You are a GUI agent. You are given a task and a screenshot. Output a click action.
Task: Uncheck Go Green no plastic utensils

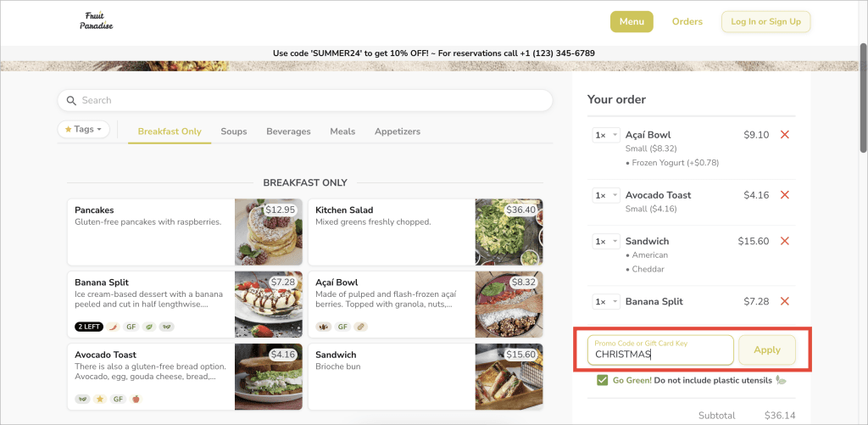point(603,381)
